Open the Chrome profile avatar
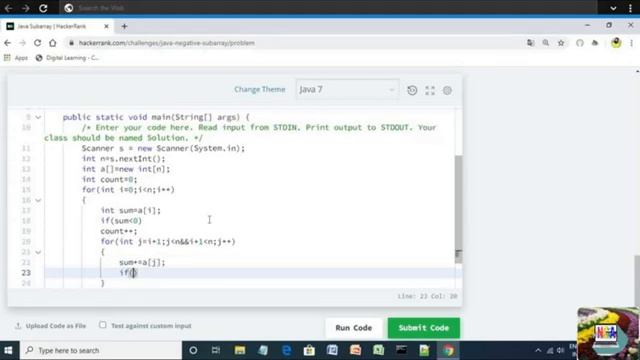Viewport: 640px width, 360px height. click(x=616, y=42)
